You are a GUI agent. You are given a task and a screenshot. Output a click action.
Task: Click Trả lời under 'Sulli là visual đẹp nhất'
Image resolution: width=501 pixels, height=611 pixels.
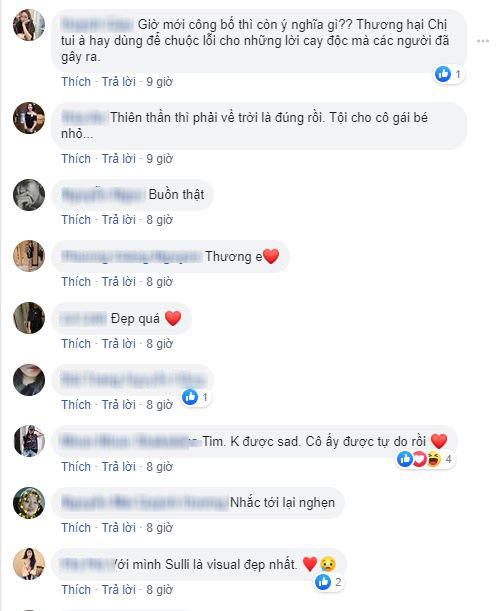tap(119, 590)
